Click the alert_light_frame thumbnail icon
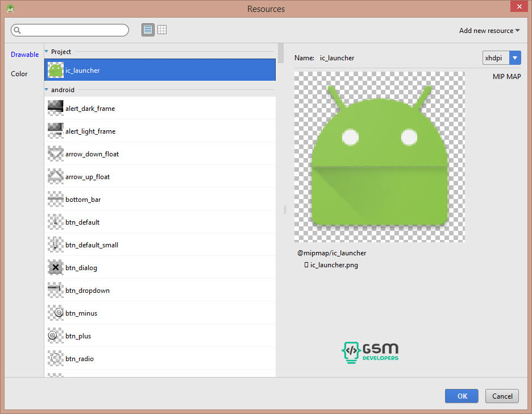The image size is (532, 414). (x=56, y=131)
